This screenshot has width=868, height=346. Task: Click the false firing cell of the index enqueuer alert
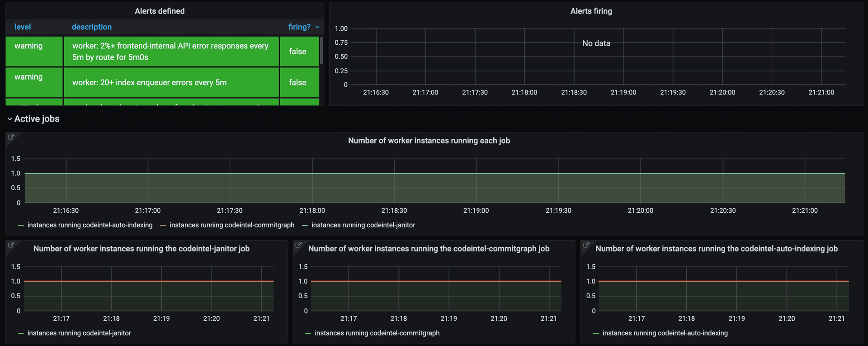(x=299, y=82)
